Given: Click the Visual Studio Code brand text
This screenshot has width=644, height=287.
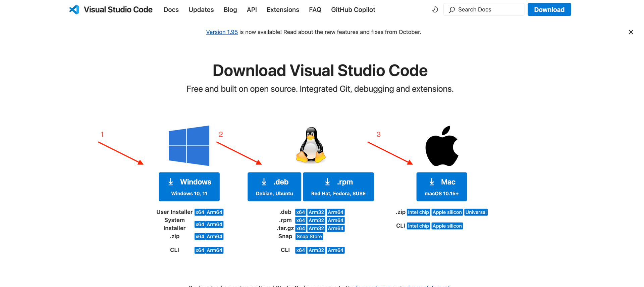Looking at the screenshot, I should [118, 10].
